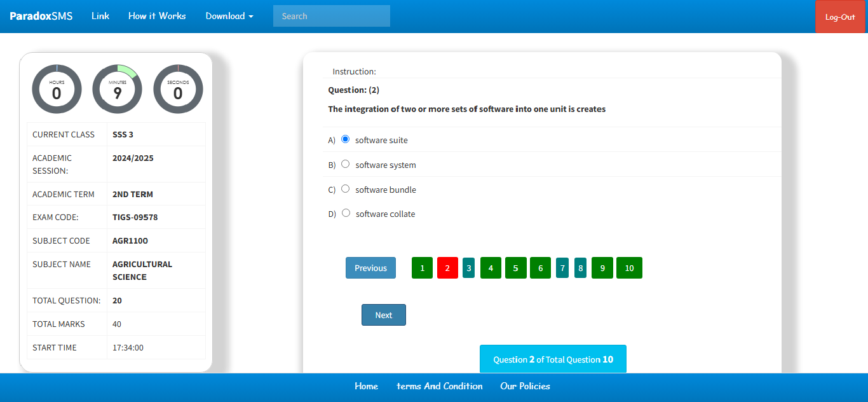Viewport: 868px width, 402px height.
Task: Click the Next question button
Action: [383, 315]
